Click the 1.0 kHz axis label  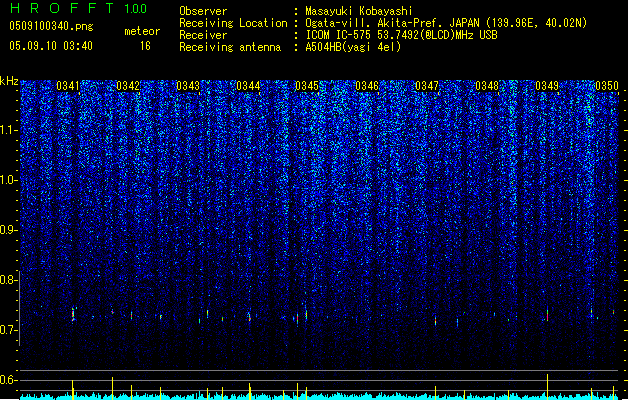(8, 180)
